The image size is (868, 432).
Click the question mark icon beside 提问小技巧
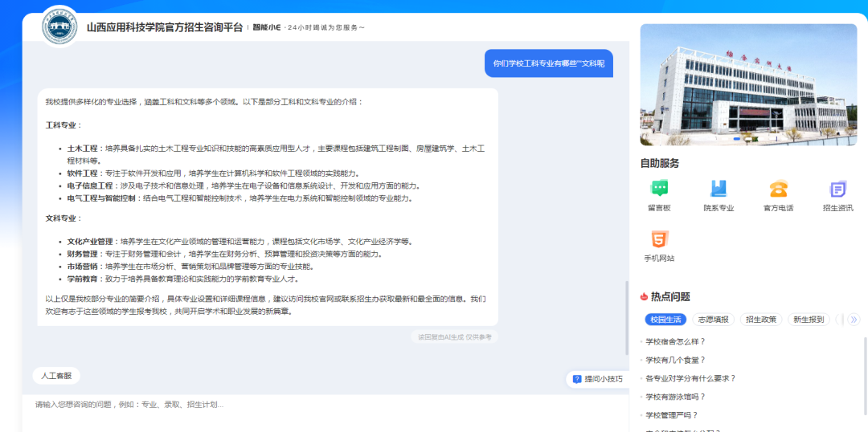[576, 379]
